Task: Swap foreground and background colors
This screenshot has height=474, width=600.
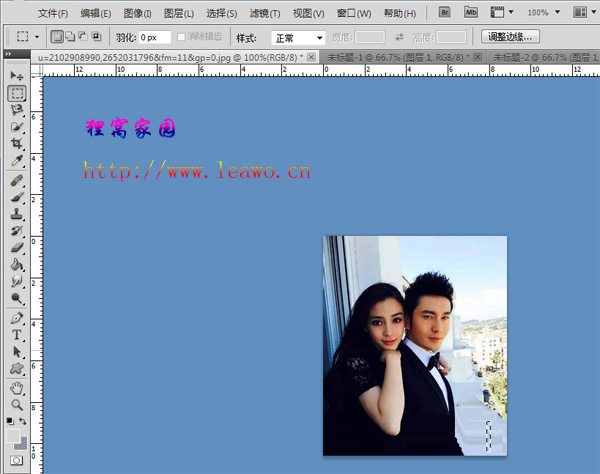Action: pos(23,421)
